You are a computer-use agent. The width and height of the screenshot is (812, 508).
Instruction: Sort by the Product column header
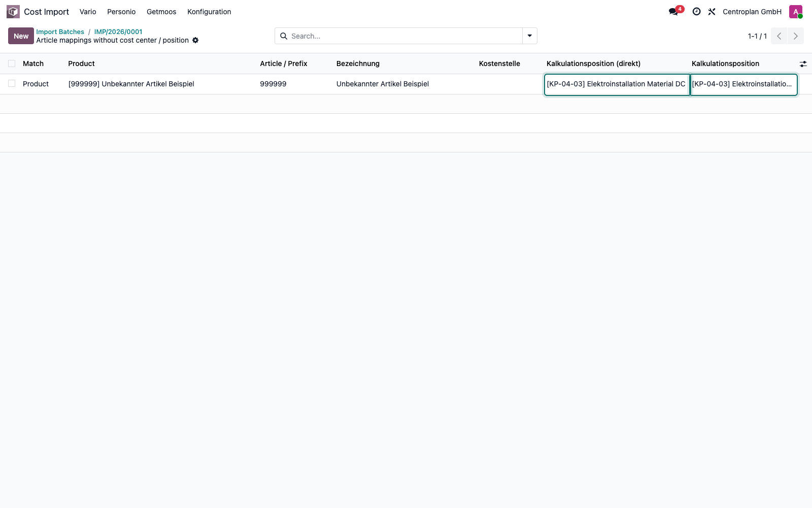point(81,63)
